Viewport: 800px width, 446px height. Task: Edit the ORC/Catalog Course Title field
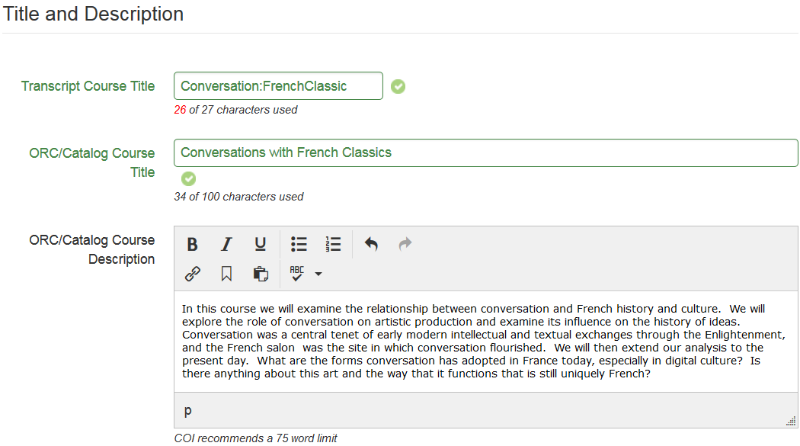[486, 153]
